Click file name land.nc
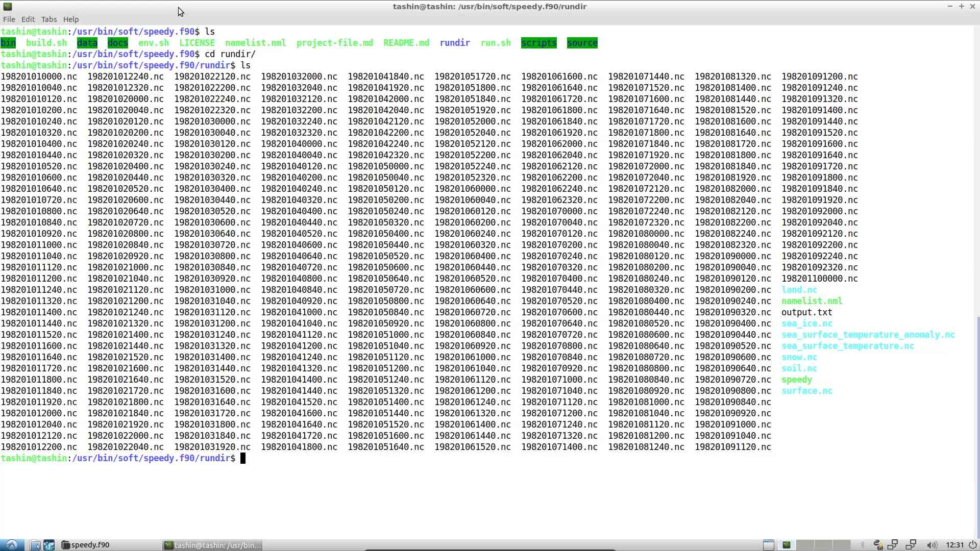 pos(799,290)
